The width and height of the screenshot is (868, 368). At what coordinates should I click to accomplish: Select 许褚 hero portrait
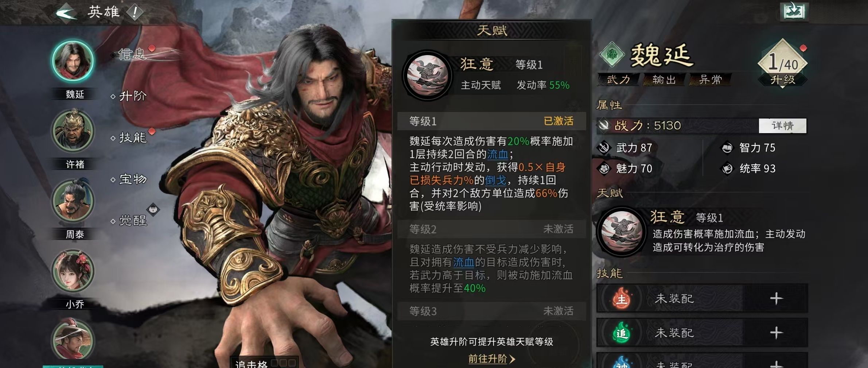[73, 131]
